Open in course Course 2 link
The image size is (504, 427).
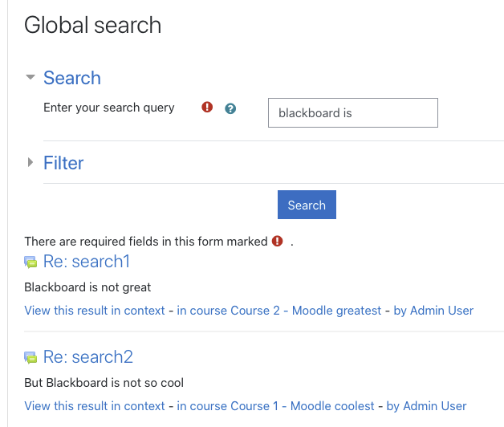[228, 311]
